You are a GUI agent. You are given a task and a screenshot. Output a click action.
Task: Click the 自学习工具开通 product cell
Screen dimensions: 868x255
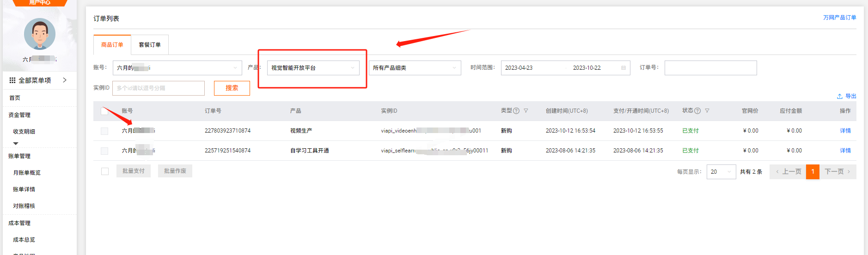[x=310, y=151]
